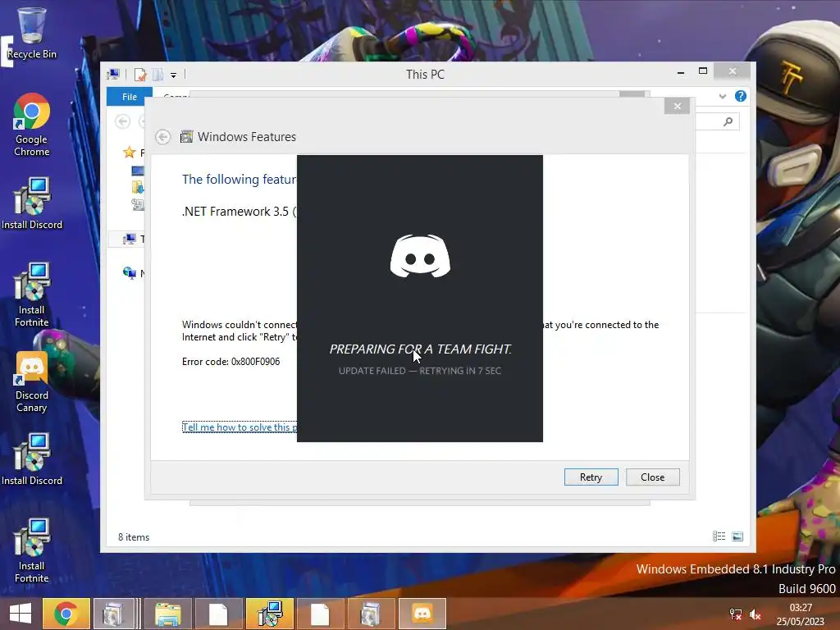Open the File tab in This PC

[130, 97]
